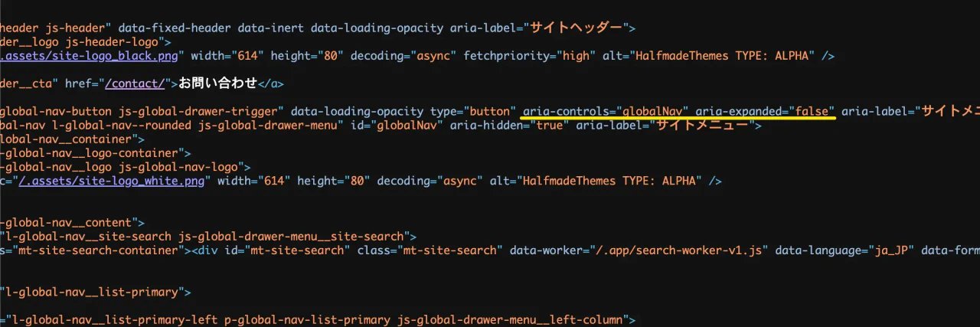This screenshot has width=980, height=327.
Task: Click the サイトメニュー label after aria-hidden
Action: pos(701,126)
